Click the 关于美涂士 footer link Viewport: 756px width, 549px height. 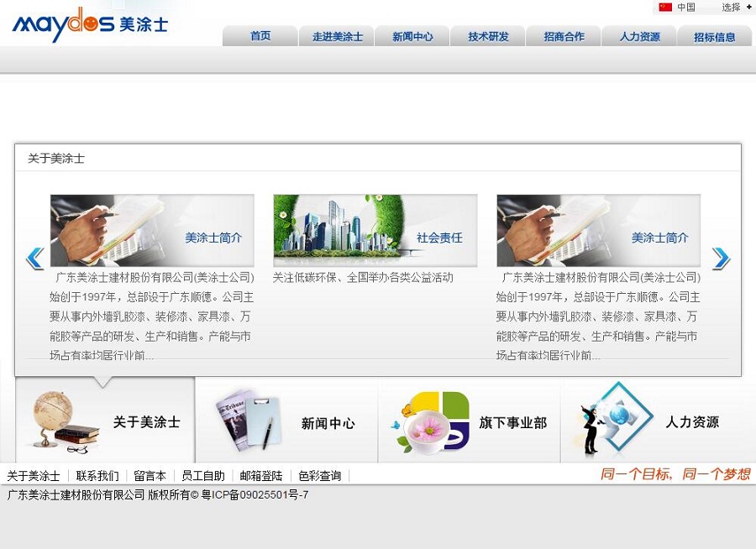coord(34,476)
